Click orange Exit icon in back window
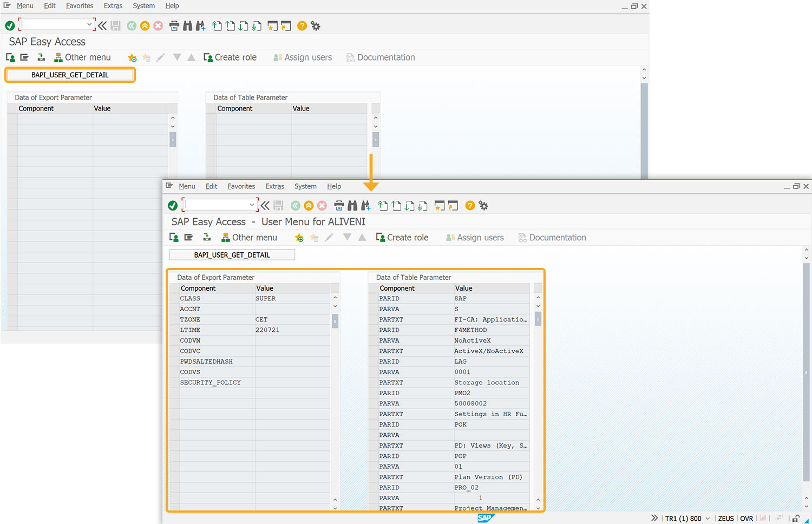The height and width of the screenshot is (524, 812). tap(145, 26)
